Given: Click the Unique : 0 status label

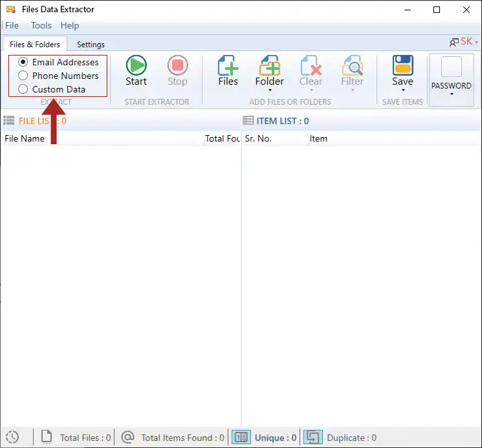Looking at the screenshot, I should tap(276, 438).
